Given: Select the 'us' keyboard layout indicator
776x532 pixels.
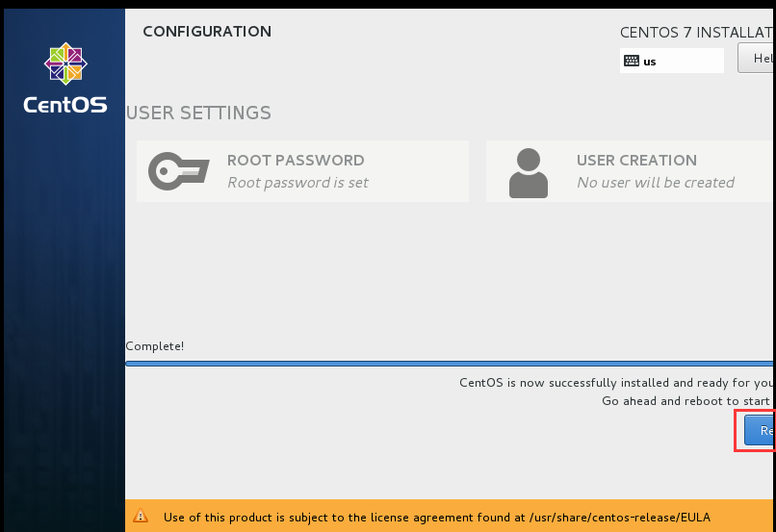Looking at the screenshot, I should tap(650, 62).
